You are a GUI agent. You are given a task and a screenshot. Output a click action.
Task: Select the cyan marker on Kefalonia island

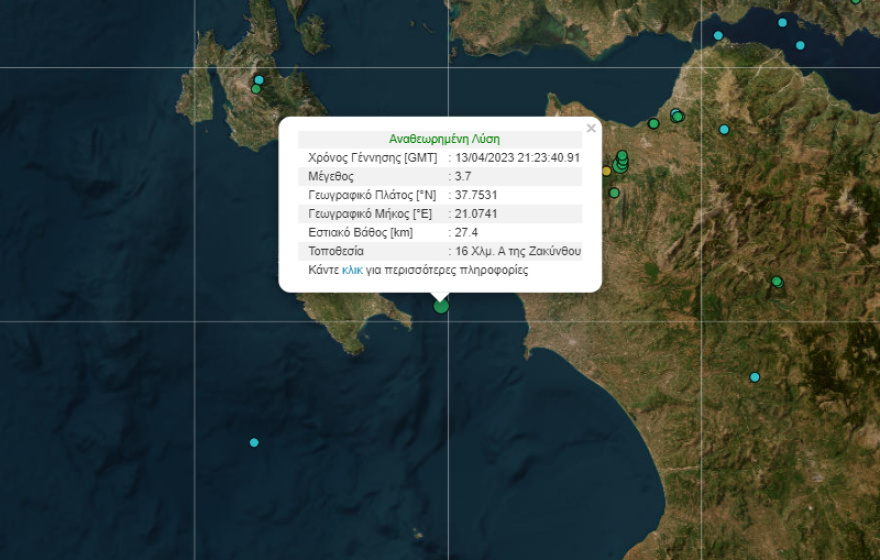coord(259,80)
